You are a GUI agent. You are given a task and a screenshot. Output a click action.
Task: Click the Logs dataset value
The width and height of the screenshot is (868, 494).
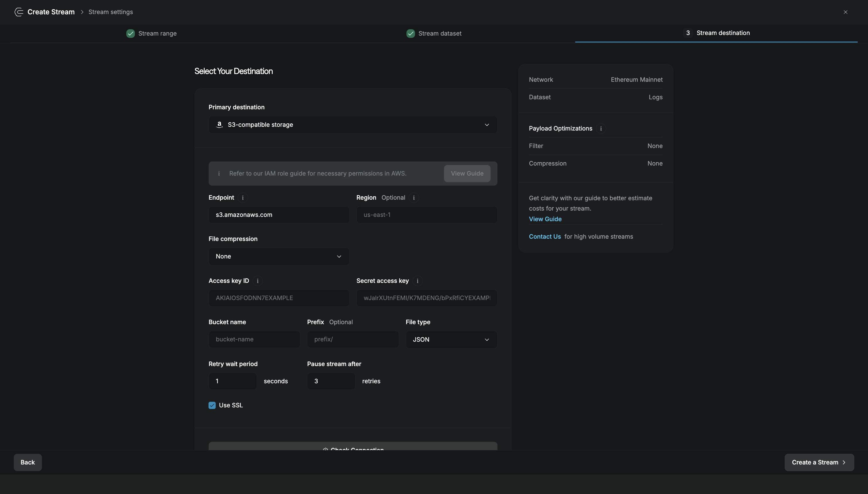(x=656, y=97)
